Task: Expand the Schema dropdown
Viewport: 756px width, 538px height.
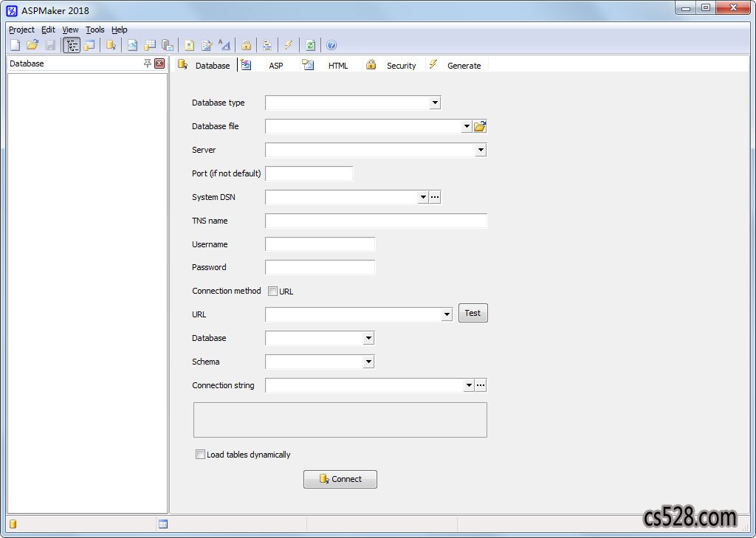Action: point(369,362)
